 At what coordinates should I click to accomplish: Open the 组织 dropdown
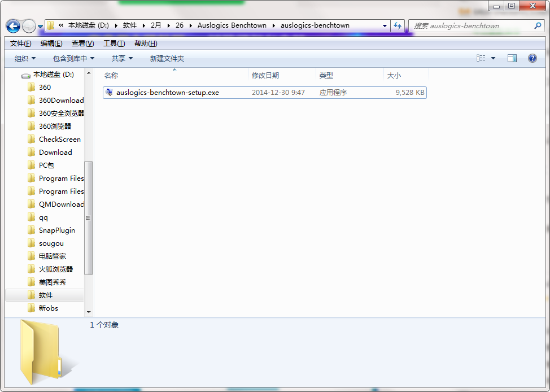coord(25,58)
